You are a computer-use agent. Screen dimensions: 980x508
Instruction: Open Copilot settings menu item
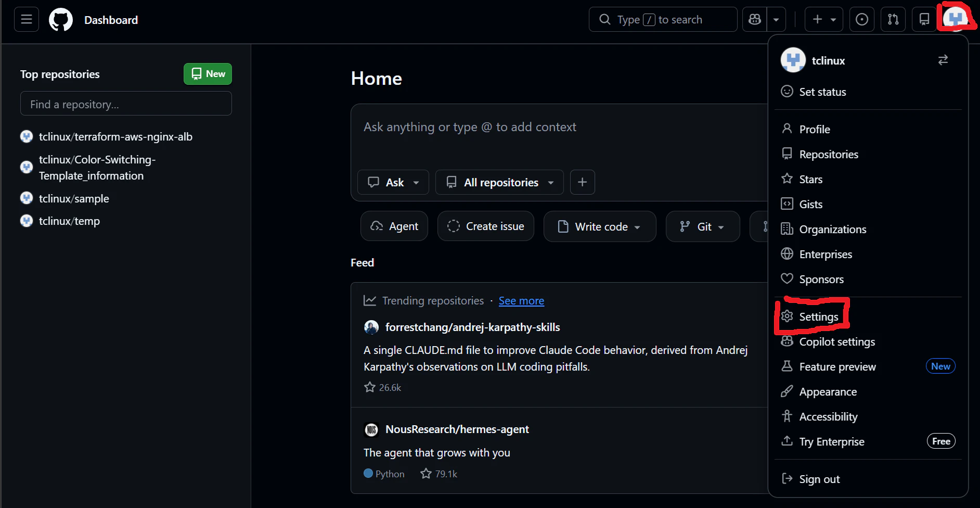click(x=868, y=341)
